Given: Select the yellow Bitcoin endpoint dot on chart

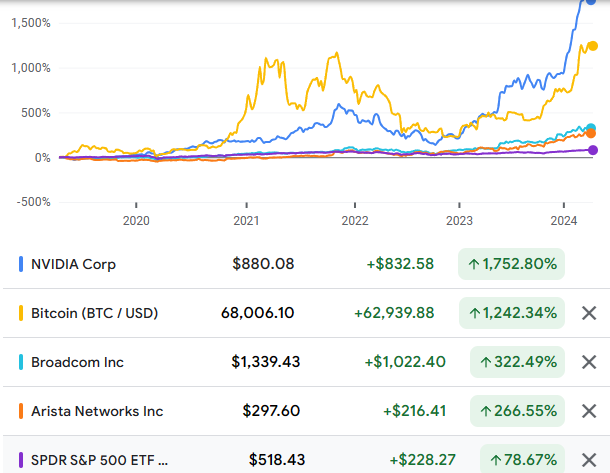Looking at the screenshot, I should coord(592,46).
